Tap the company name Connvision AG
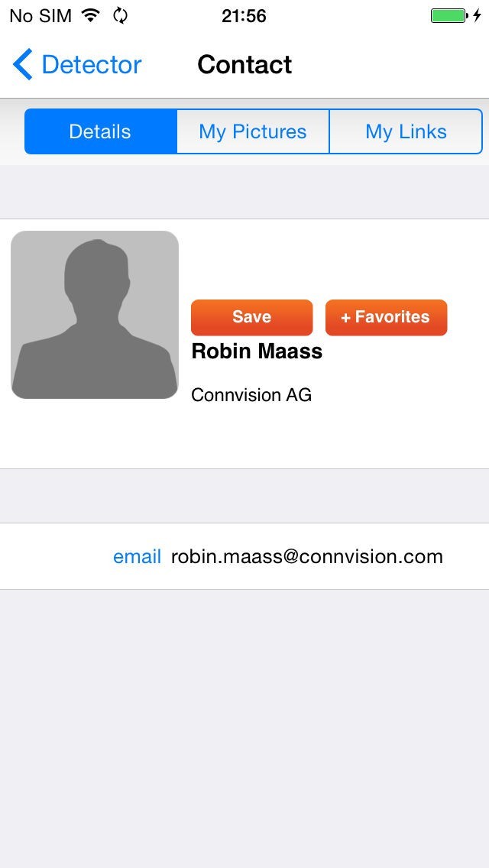 coord(251,395)
